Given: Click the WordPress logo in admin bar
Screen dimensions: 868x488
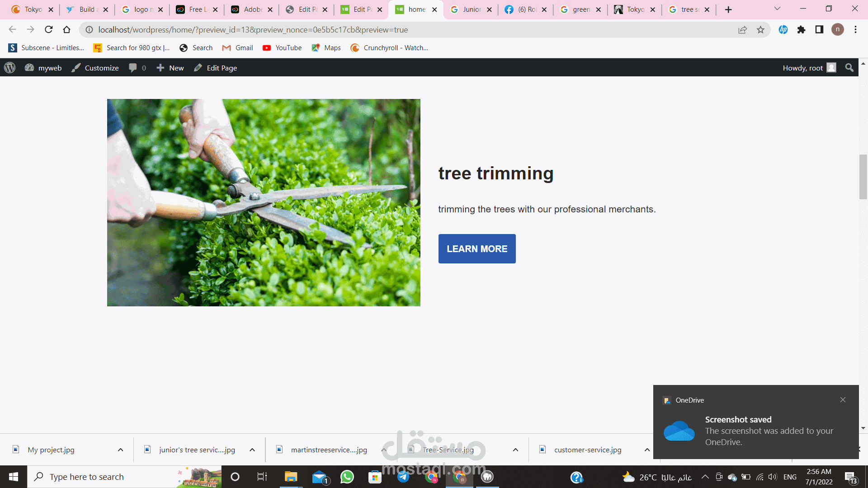Looking at the screenshot, I should pos(10,68).
